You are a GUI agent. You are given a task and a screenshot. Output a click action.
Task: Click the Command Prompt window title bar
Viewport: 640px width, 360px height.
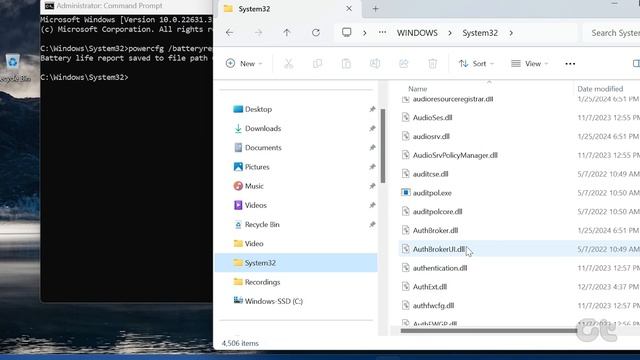point(127,6)
